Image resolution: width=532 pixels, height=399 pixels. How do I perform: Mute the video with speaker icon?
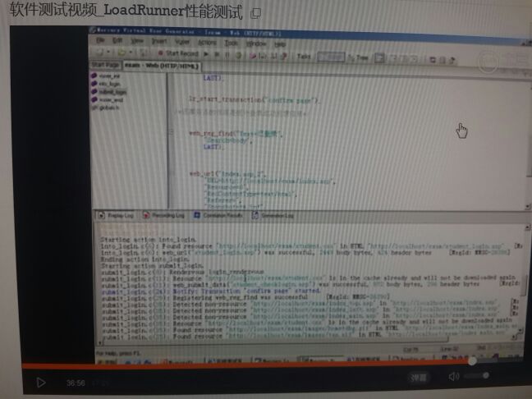point(454,376)
